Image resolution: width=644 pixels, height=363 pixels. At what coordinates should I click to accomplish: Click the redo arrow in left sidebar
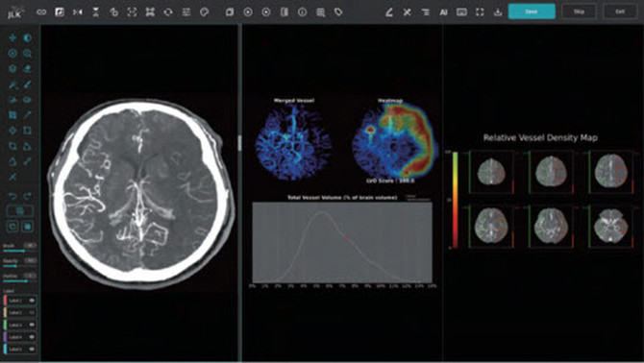point(28,197)
